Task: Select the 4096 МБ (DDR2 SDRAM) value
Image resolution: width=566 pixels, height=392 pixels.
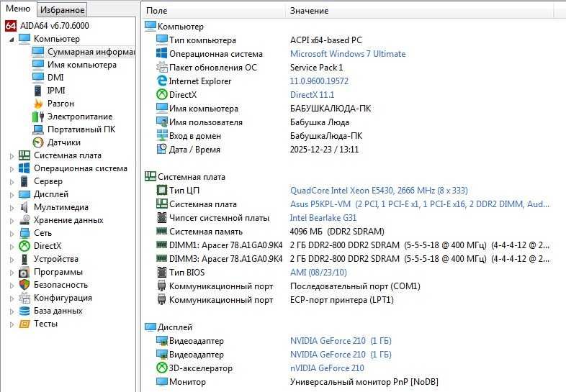Action: (337, 232)
